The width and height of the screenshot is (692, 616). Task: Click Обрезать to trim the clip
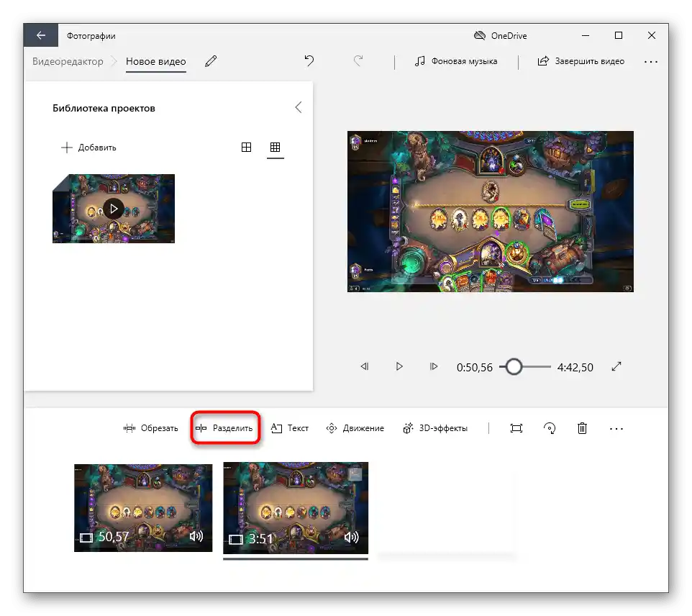coord(151,428)
